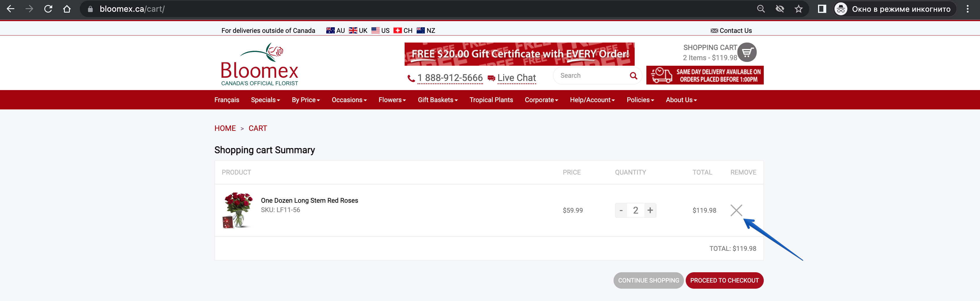Bookmark this page with star icon

point(799,9)
